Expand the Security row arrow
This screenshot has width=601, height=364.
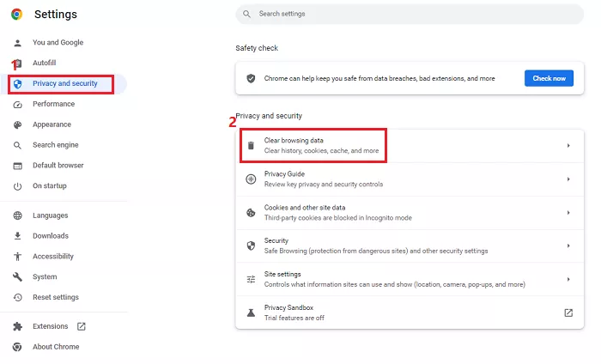568,246
